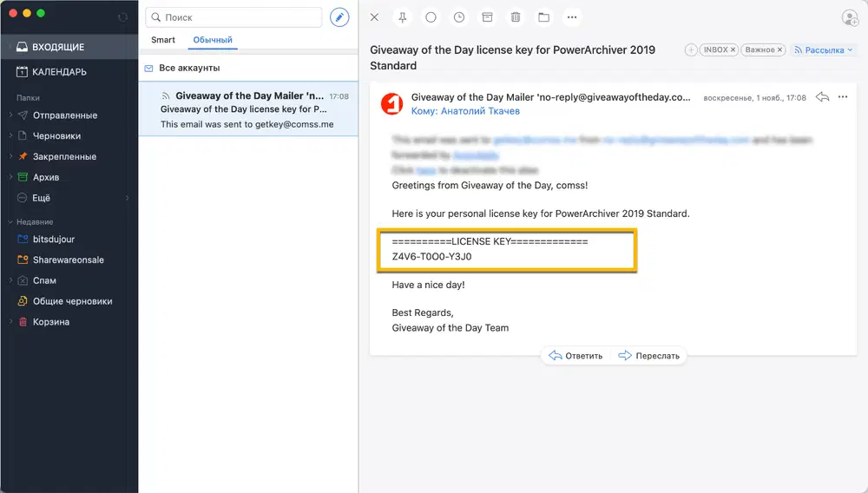Open the Sharewareonsale folder
868x493 pixels.
(x=68, y=260)
